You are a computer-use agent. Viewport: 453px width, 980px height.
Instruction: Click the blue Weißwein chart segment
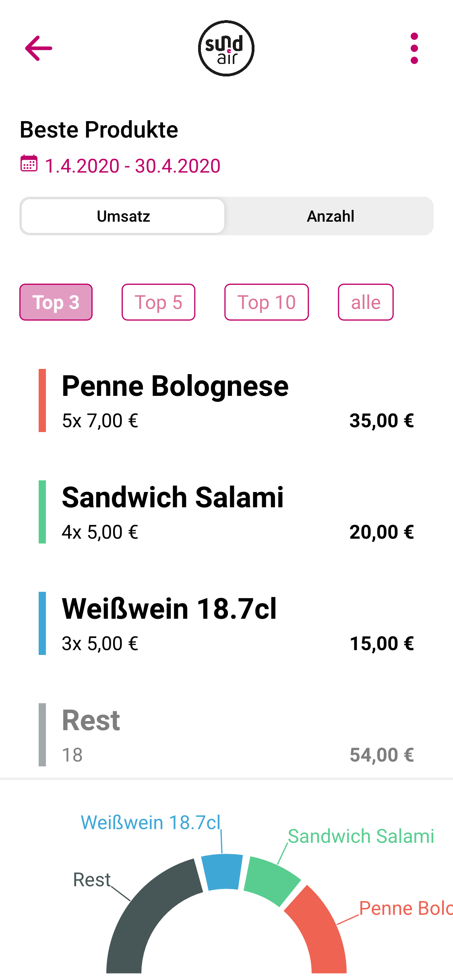click(223, 871)
